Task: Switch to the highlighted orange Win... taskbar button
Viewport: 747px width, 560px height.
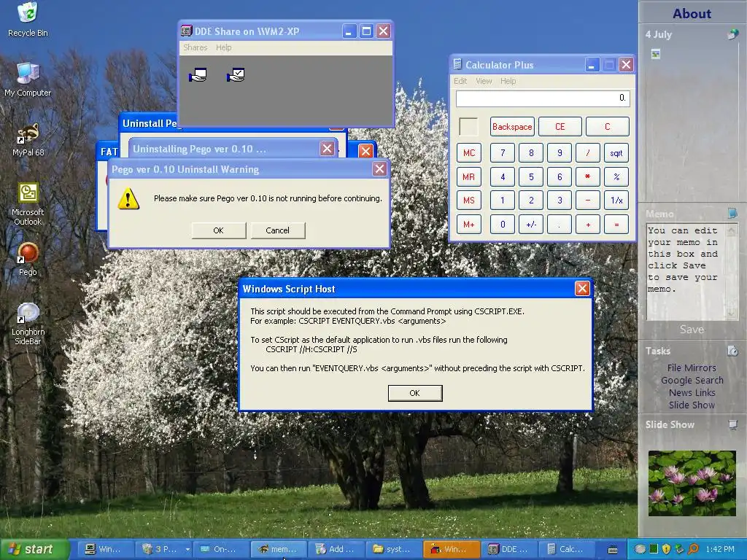Action: click(x=451, y=549)
